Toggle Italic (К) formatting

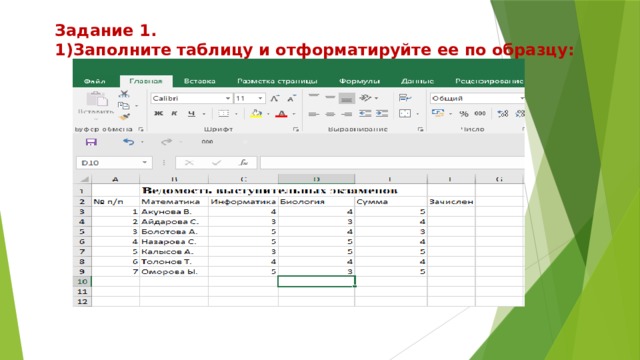click(x=174, y=113)
